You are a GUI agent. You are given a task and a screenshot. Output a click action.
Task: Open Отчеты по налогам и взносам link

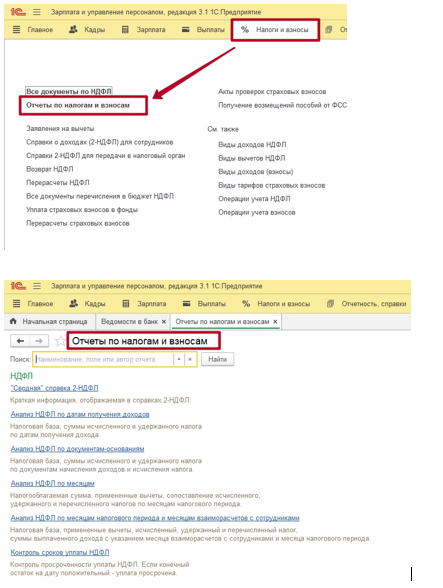click(x=78, y=105)
